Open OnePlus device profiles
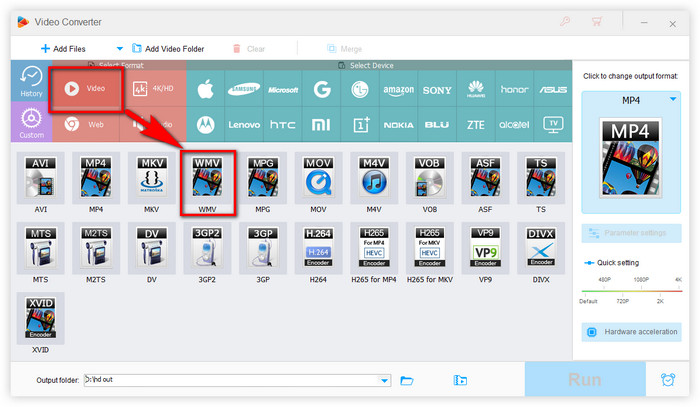700x407 pixels. [x=360, y=125]
